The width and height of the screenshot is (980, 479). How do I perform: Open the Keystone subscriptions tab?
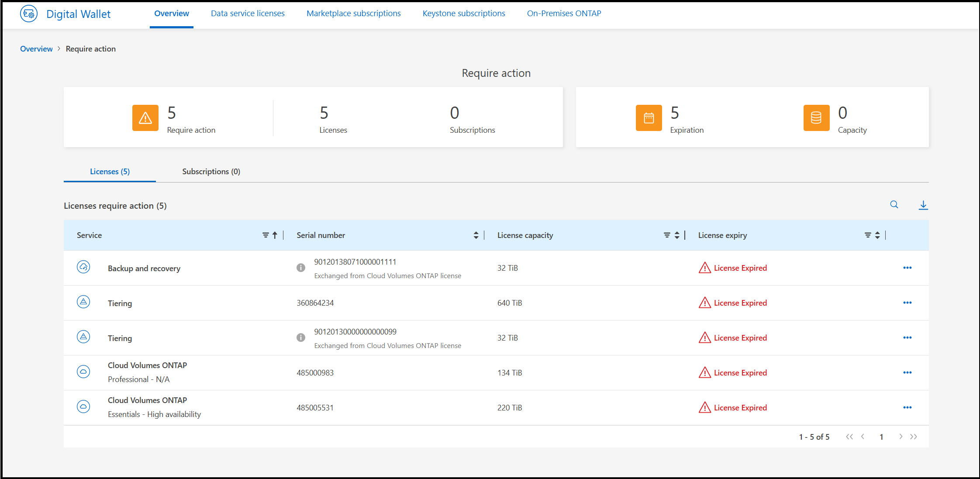click(464, 14)
